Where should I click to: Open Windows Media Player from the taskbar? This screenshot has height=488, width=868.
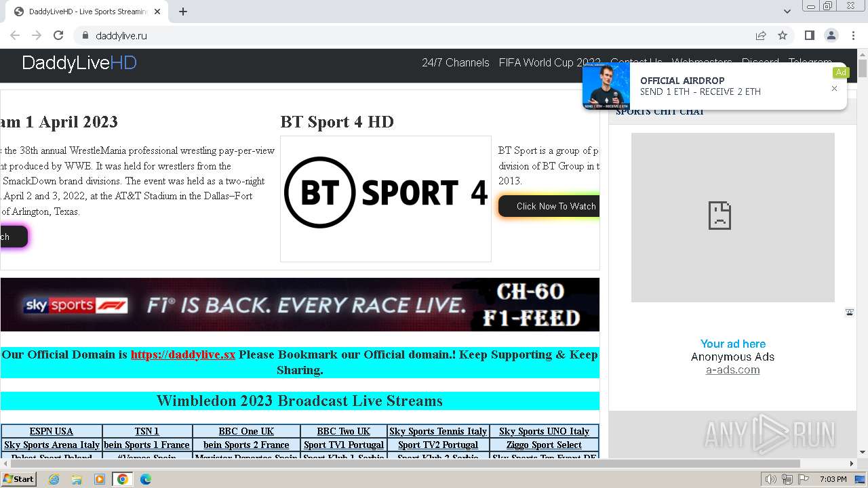click(100, 479)
